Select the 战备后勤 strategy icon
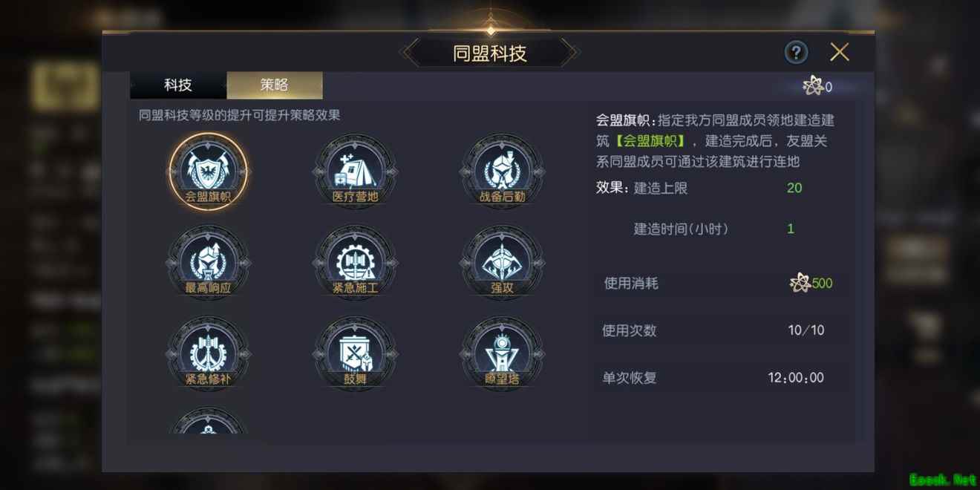Image resolution: width=980 pixels, height=490 pixels. click(503, 171)
